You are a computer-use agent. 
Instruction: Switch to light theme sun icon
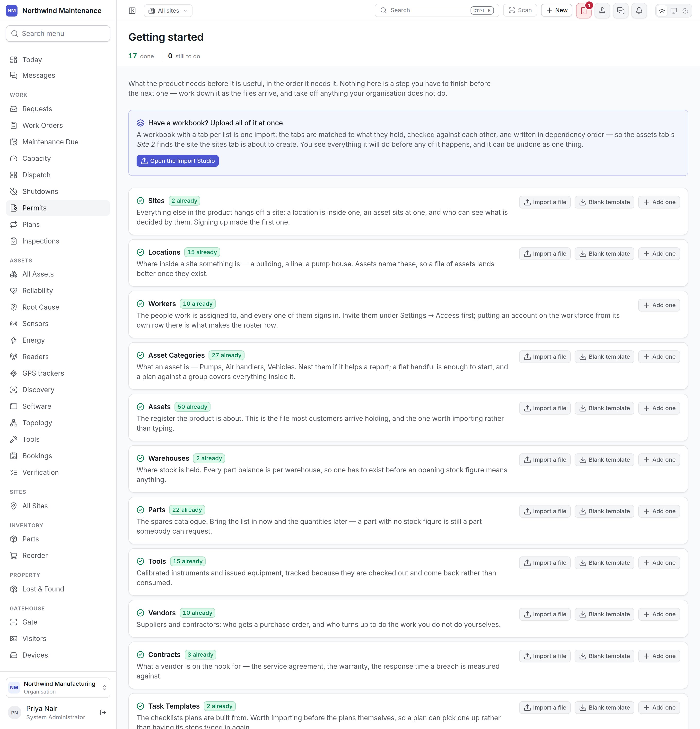tap(662, 11)
